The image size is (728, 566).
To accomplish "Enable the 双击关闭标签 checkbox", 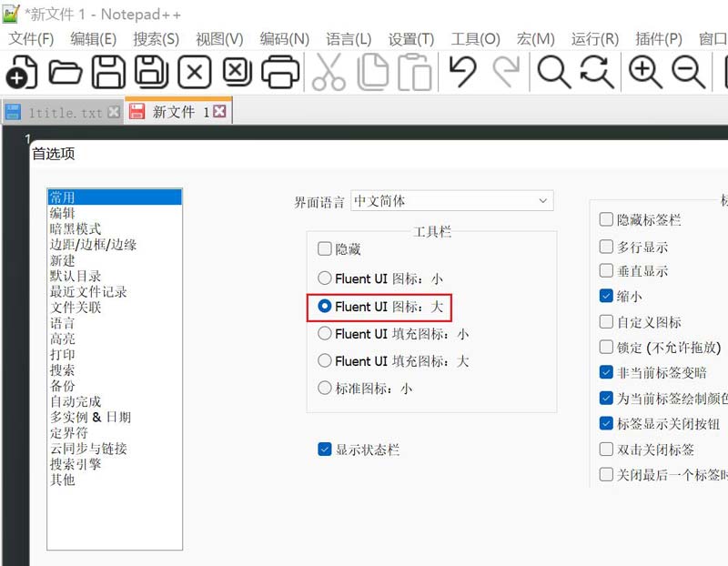I will [606, 449].
